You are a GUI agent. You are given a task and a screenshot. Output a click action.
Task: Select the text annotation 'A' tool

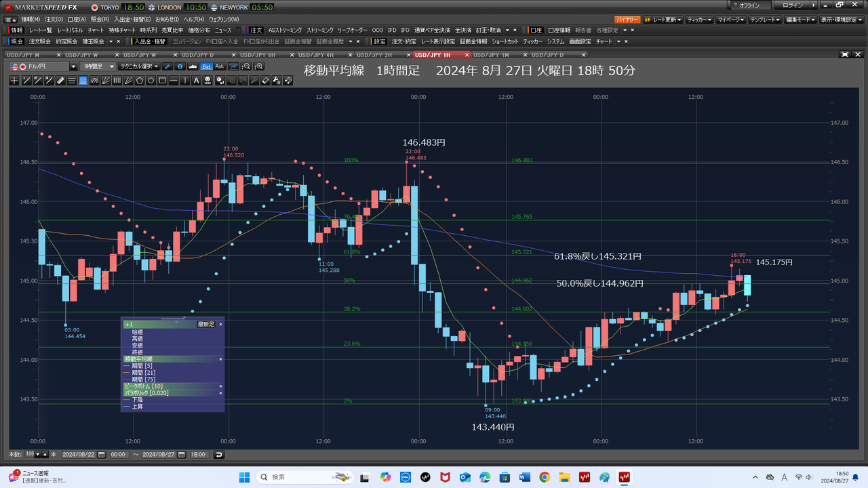coord(197,81)
